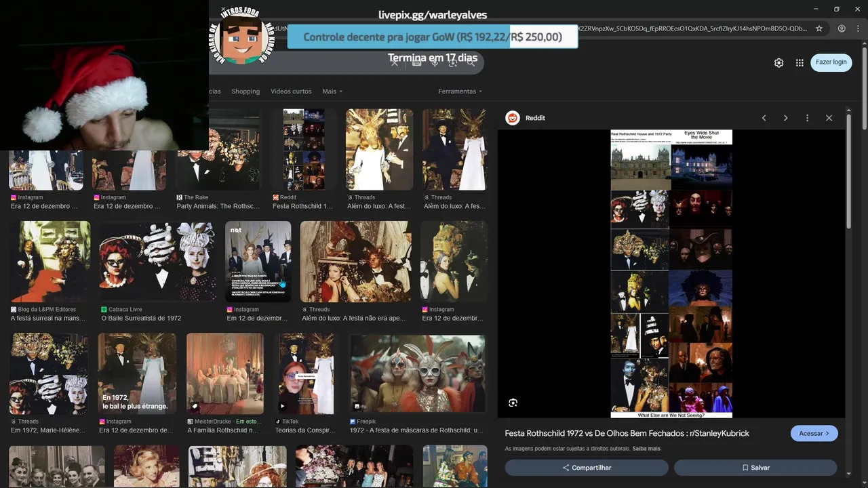868x488 pixels.
Task: Open the Chrome profile icon
Action: point(842,28)
